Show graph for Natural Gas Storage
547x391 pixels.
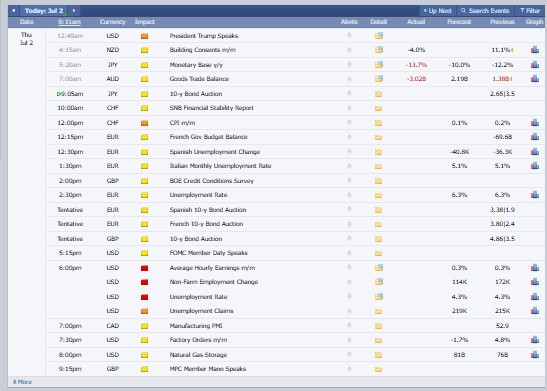tap(535, 355)
